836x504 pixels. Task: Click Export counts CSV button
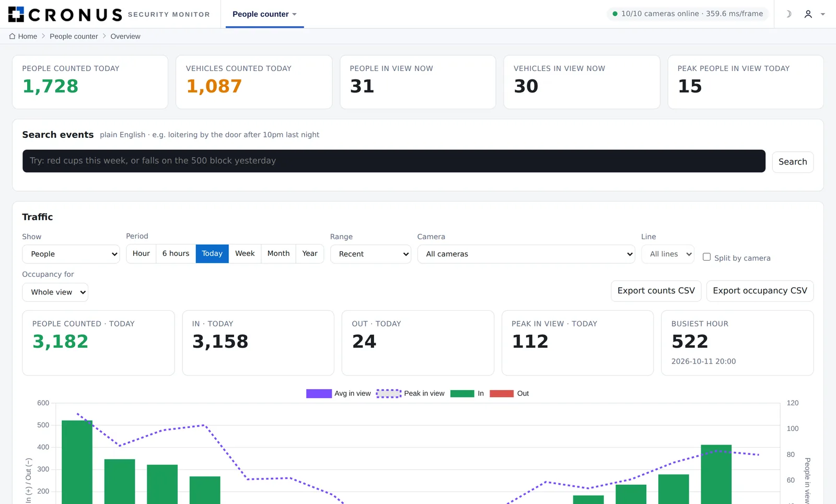click(656, 291)
